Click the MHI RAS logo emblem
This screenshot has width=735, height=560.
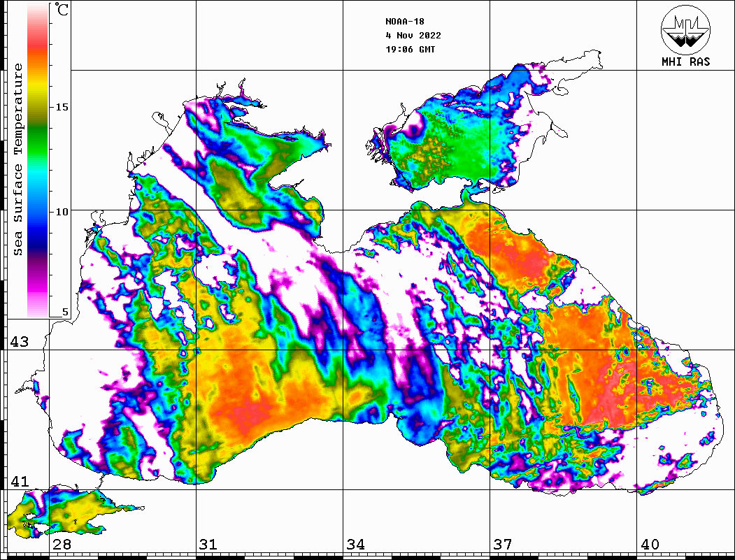(x=686, y=30)
